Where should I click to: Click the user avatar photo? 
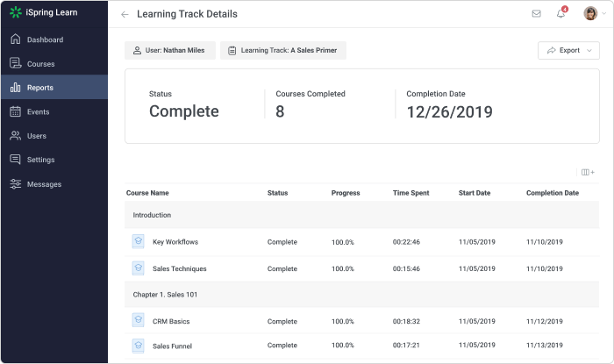590,13
